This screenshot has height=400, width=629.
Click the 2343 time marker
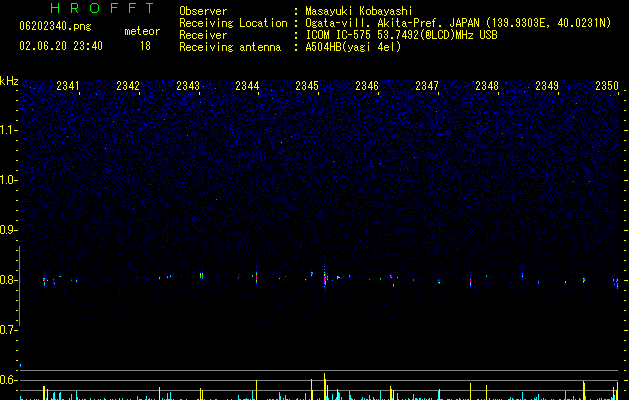tap(188, 86)
